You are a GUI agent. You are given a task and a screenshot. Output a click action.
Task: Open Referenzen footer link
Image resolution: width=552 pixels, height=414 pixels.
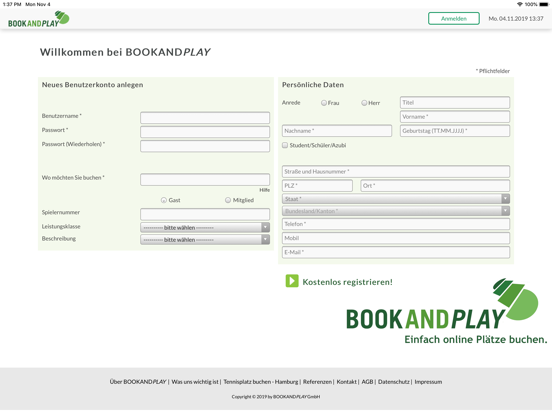(x=317, y=382)
